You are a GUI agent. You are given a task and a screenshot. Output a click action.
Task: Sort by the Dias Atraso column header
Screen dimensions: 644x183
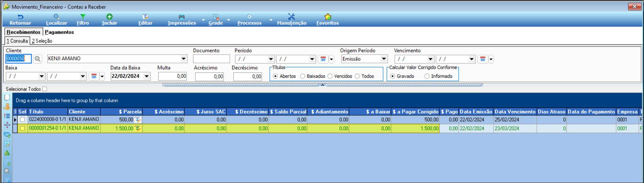[552, 112]
